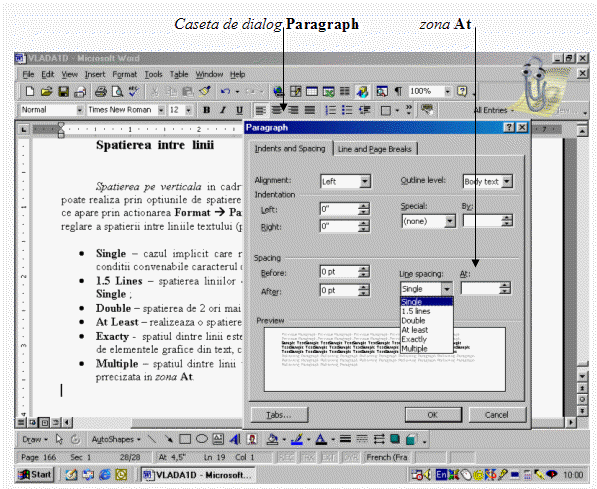Viewport: 597px width, 489px height.
Task: Insert WordArt from Drawing toolbar
Action: [235, 439]
